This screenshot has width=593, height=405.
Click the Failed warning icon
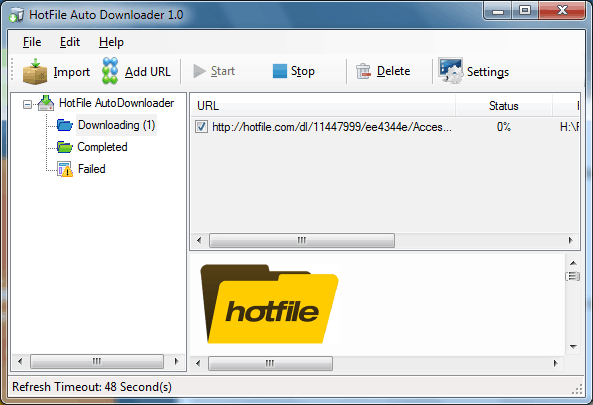click(65, 169)
